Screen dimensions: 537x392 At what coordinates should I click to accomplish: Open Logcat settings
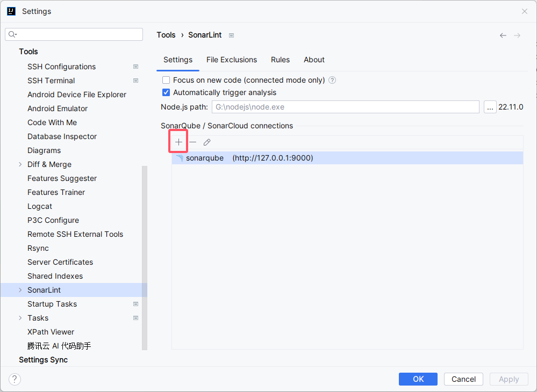coord(40,207)
